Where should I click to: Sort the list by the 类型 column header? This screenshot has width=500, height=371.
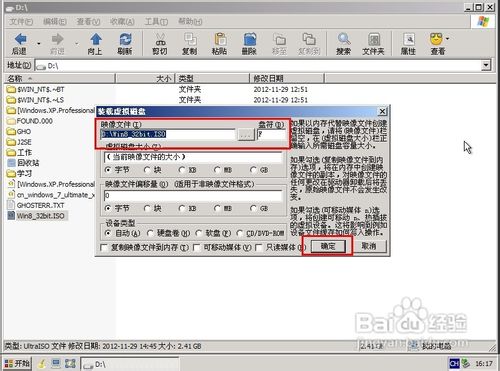[212, 78]
